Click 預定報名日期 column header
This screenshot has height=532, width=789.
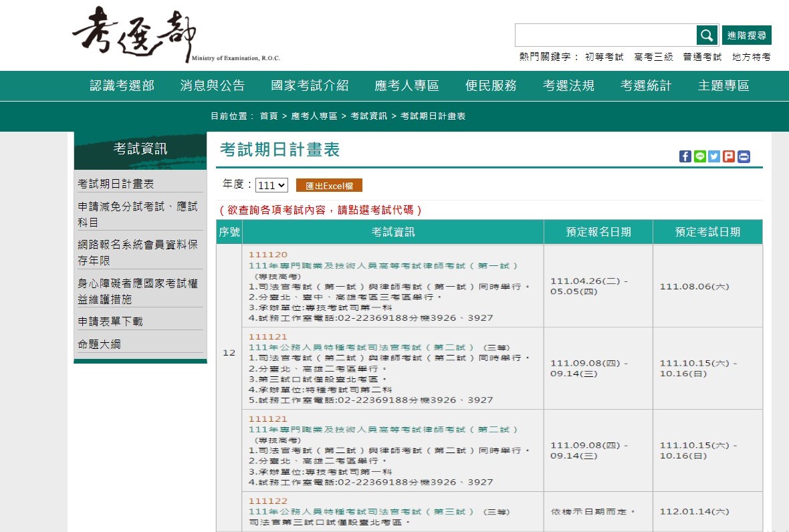click(598, 232)
